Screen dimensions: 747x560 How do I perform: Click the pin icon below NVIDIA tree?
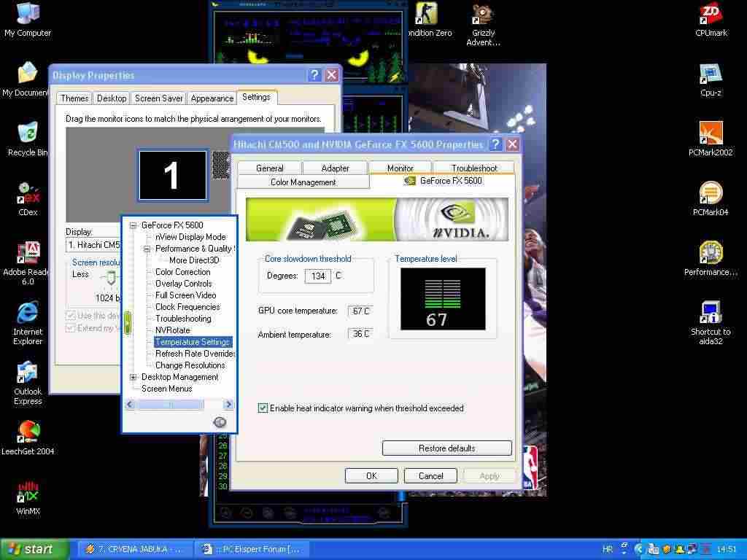coord(220,422)
